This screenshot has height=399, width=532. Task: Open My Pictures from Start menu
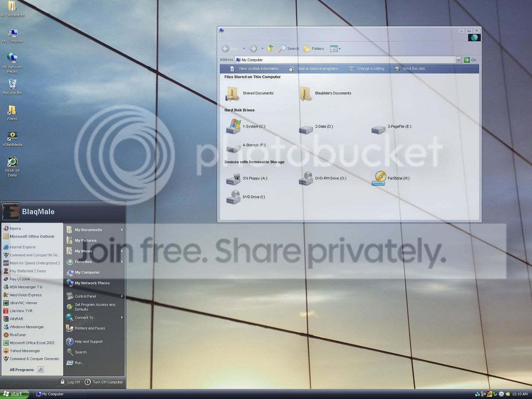[x=82, y=241]
